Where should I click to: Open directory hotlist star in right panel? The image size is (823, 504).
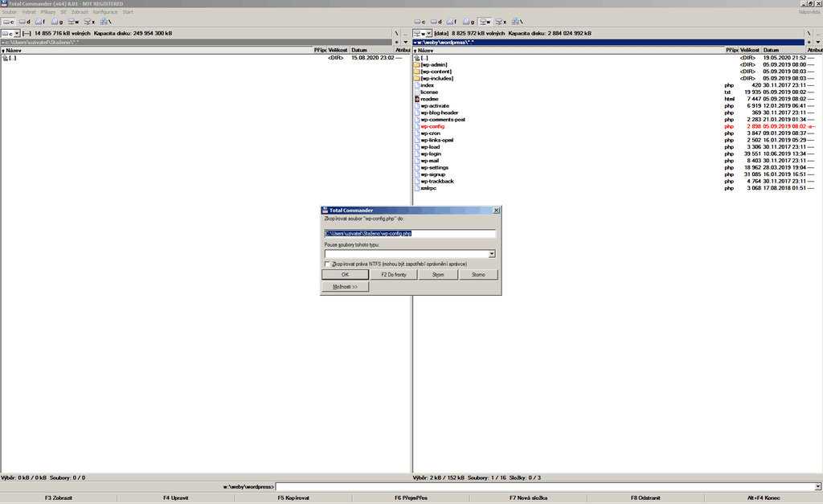(x=809, y=42)
